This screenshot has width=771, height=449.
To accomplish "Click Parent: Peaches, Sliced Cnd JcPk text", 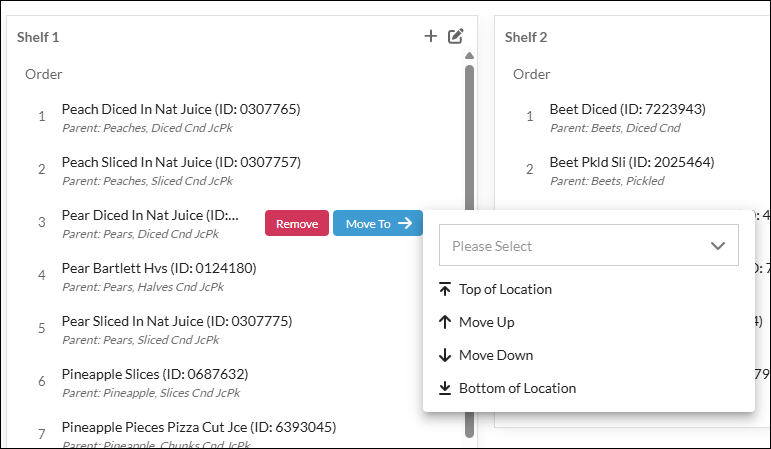I will pyautogui.click(x=147, y=181).
